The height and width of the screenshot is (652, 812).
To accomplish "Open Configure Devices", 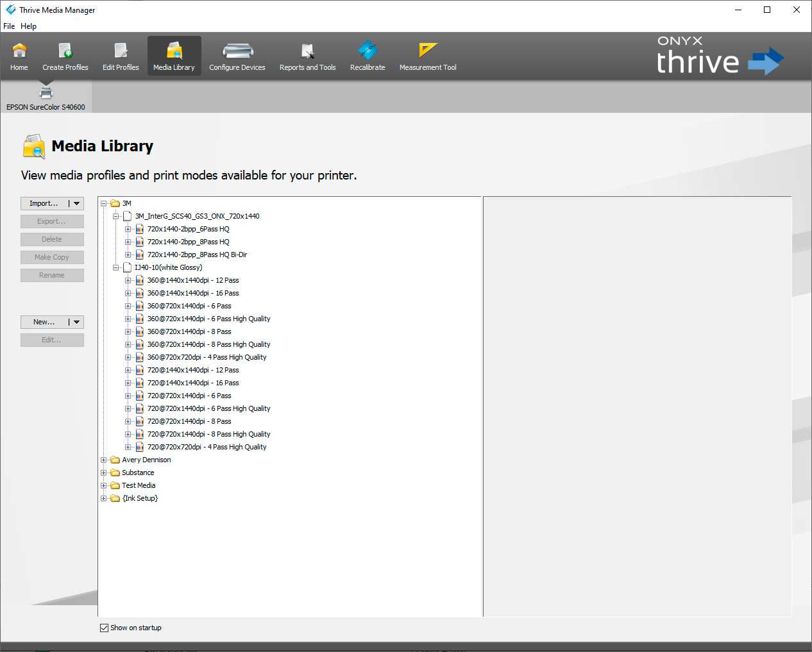I will click(x=237, y=56).
